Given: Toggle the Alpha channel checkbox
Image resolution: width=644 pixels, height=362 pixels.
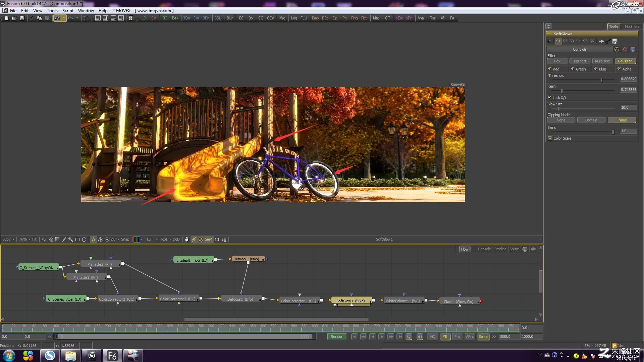Looking at the screenshot, I should click(x=619, y=69).
